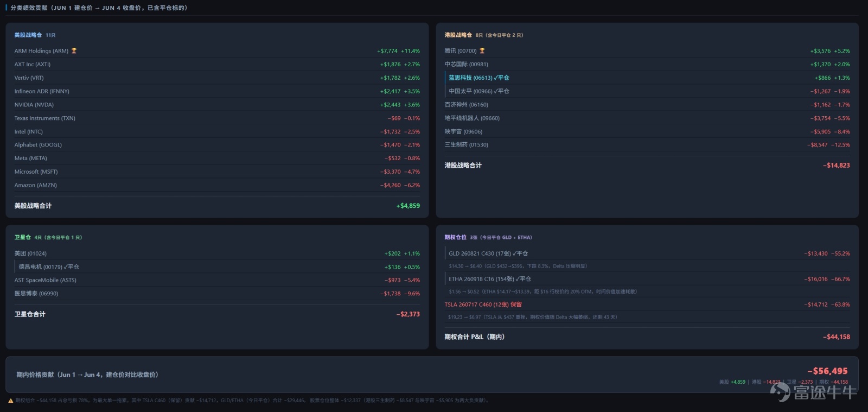
Task: Select the −$44,158 options total value
Action: [x=837, y=337]
